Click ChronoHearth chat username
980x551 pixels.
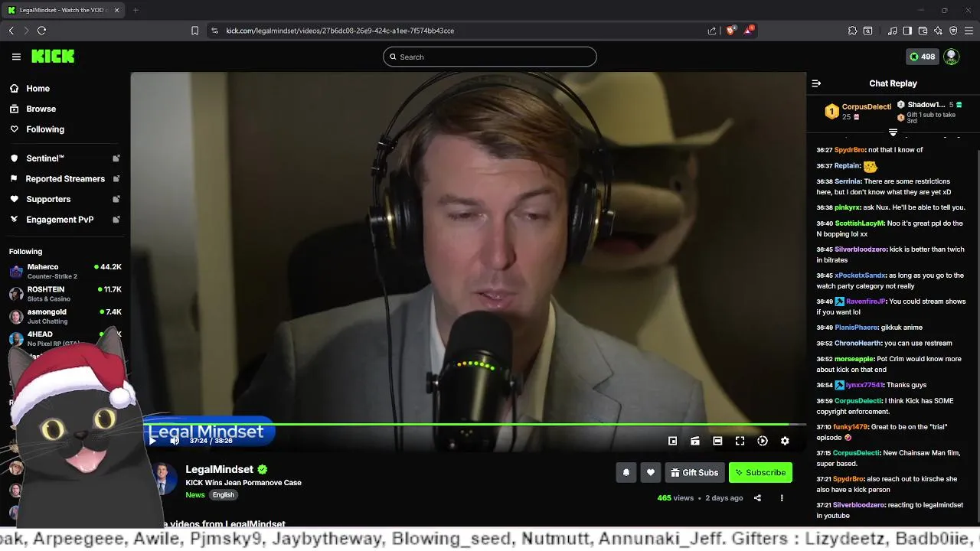click(x=857, y=344)
